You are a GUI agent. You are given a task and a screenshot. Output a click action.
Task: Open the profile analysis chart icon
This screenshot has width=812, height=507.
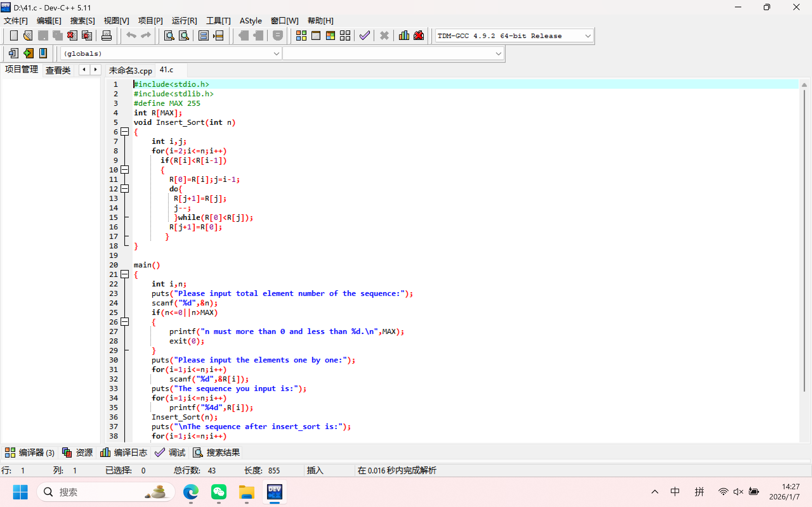404,35
